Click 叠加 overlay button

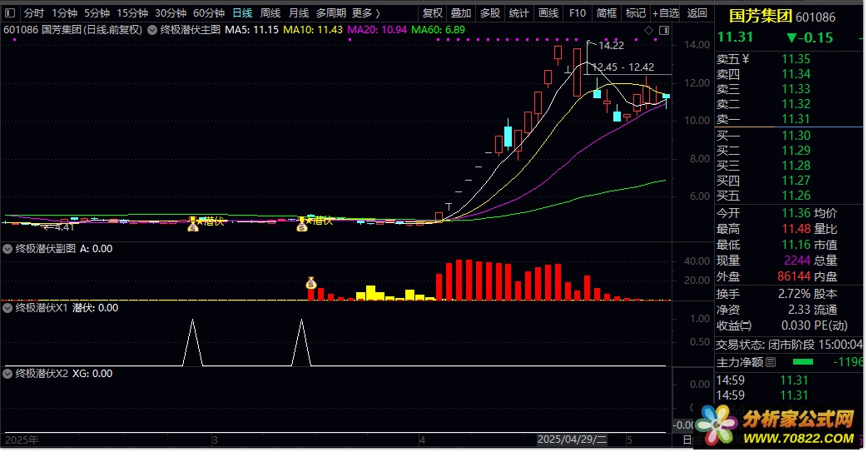click(x=461, y=12)
